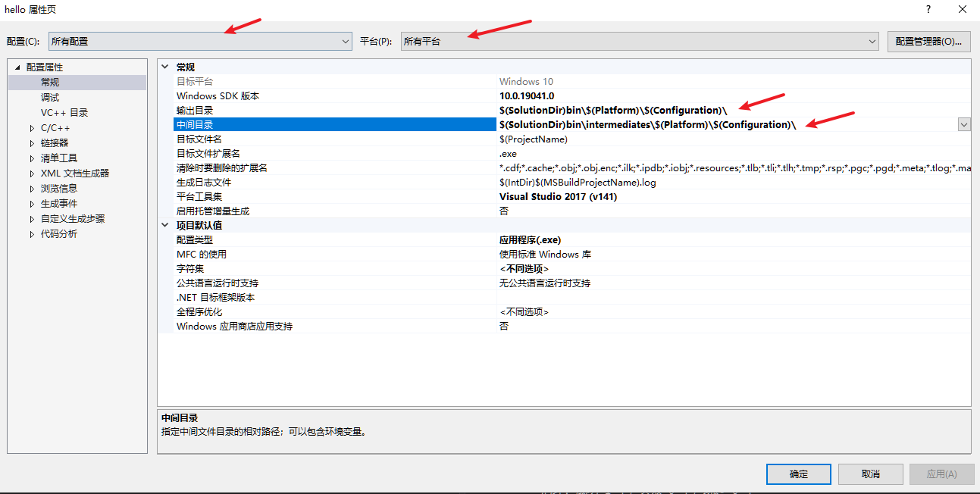The height and width of the screenshot is (494, 980).
Task: Open the dropdown arrow on 中间目录 row
Action: (964, 124)
